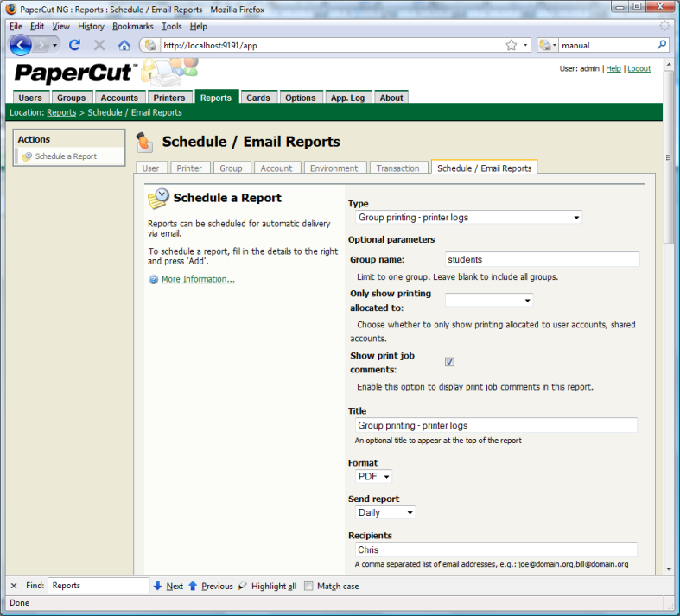This screenshot has height=616, width=680.
Task: Open the File menu
Action: pos(16,27)
